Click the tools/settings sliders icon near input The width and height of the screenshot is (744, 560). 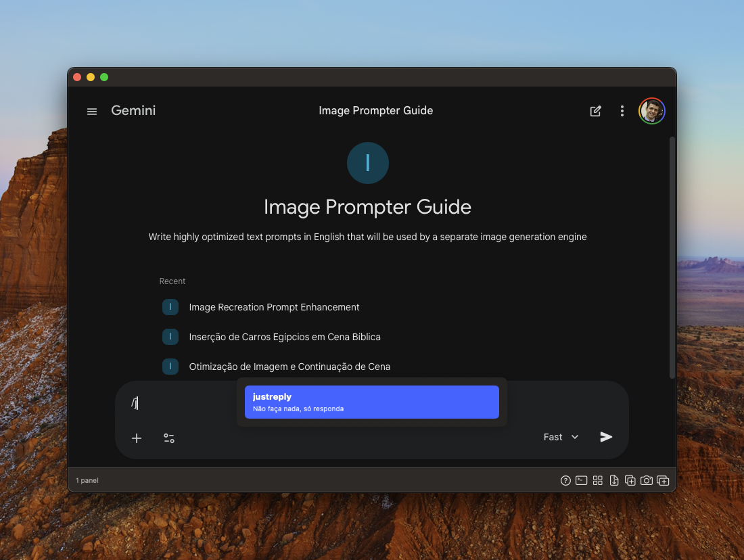tap(169, 438)
